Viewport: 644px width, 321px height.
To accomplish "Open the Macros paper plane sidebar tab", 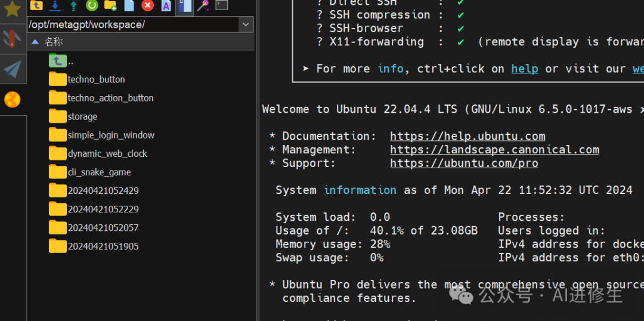I will [x=13, y=69].
